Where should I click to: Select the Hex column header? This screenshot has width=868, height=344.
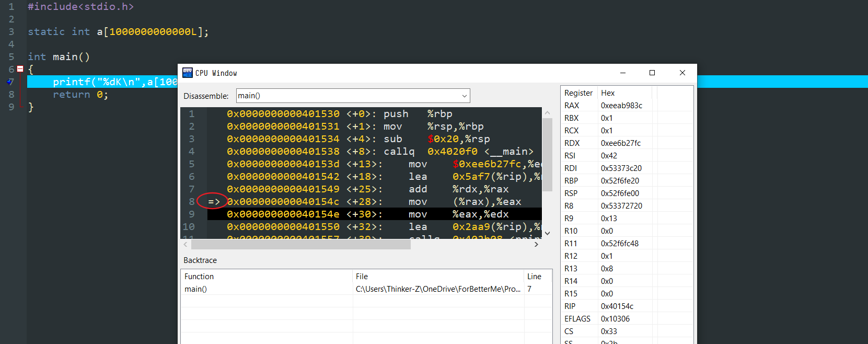tap(624, 93)
